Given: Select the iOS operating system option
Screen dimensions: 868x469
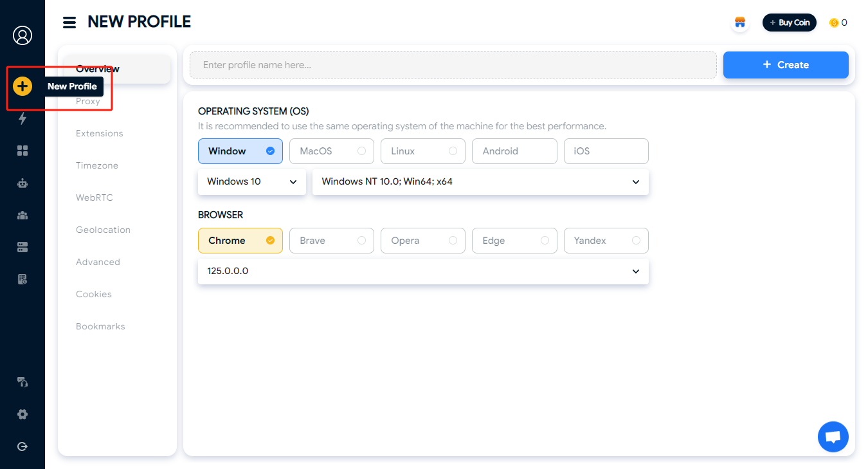Looking at the screenshot, I should coord(606,151).
